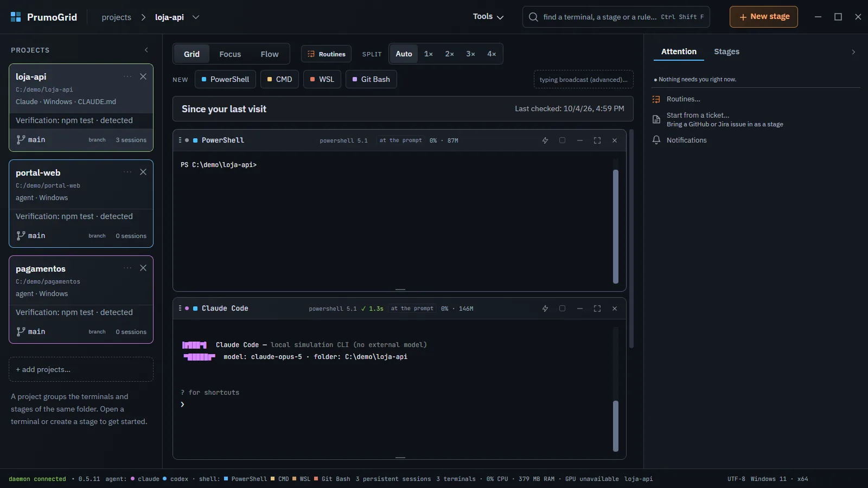Minimize the Claude Code terminal pane
Image resolution: width=868 pixels, height=488 pixels.
click(580, 309)
